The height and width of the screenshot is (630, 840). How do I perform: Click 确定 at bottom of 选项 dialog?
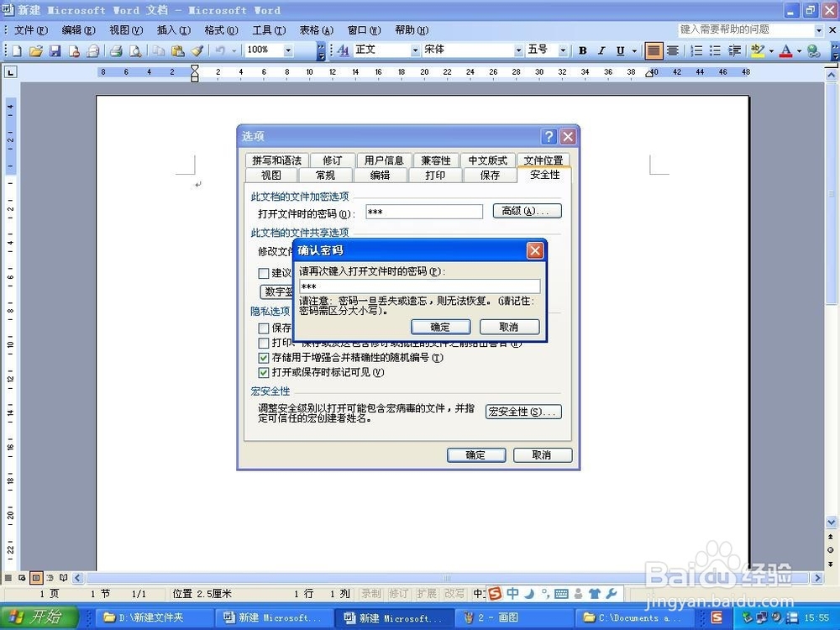pyautogui.click(x=475, y=454)
